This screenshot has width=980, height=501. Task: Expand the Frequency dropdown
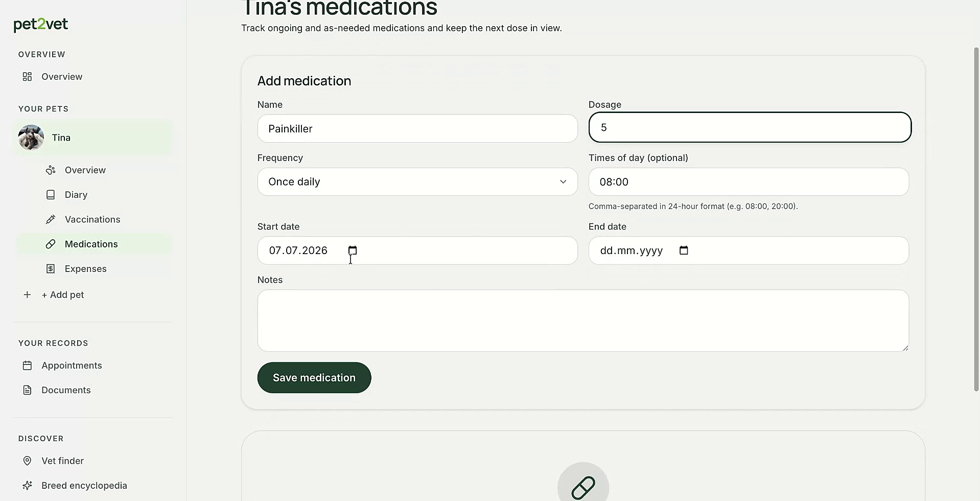coord(417,181)
